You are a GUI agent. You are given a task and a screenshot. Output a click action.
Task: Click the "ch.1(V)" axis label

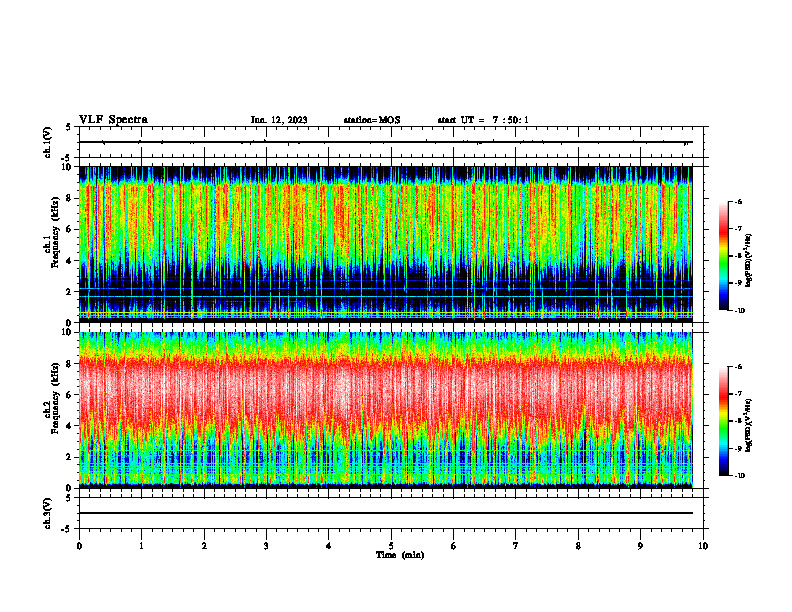[x=48, y=142]
